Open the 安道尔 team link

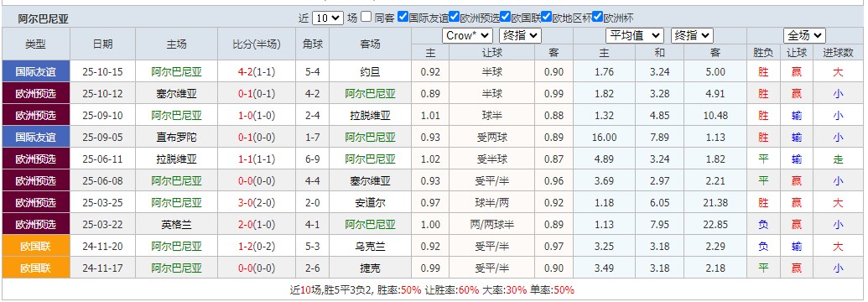(x=371, y=203)
